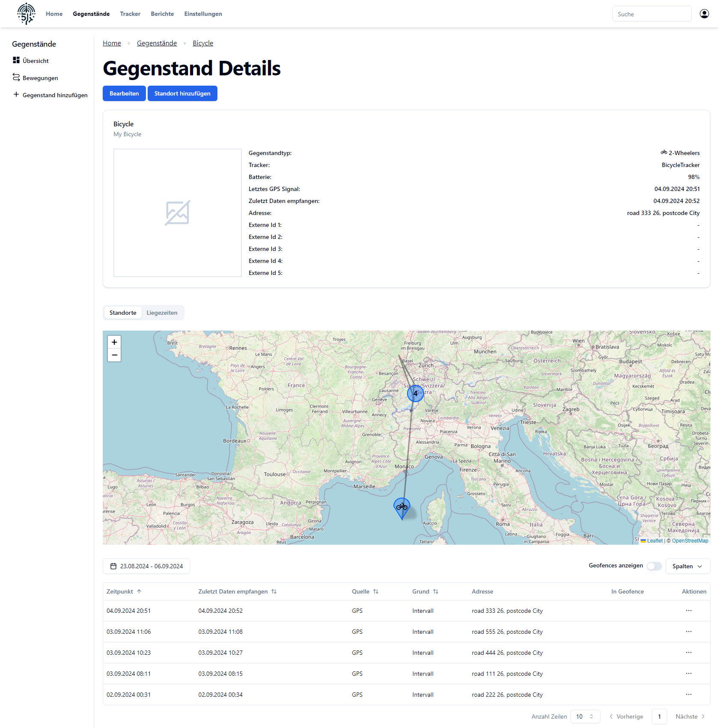Screen dimensions: 719x728
Task: Open the date range picker 23.08.2024 - 06.09.2024
Action: [146, 566]
